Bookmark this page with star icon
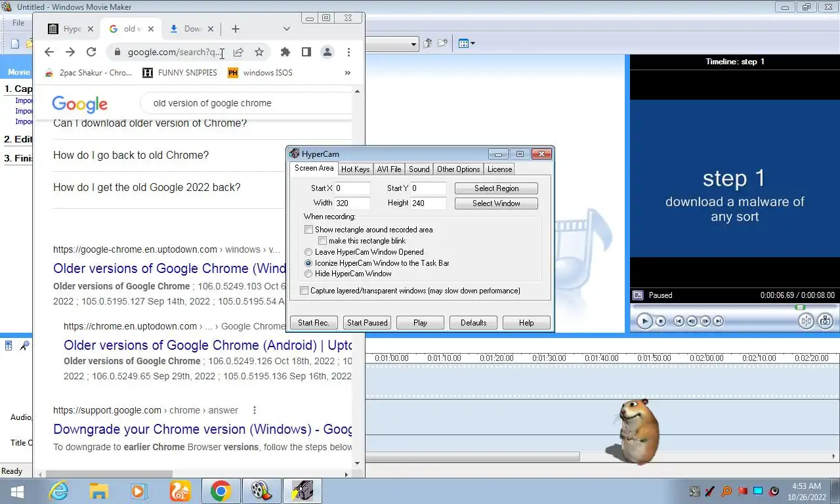This screenshot has width=840, height=504. pyautogui.click(x=259, y=52)
